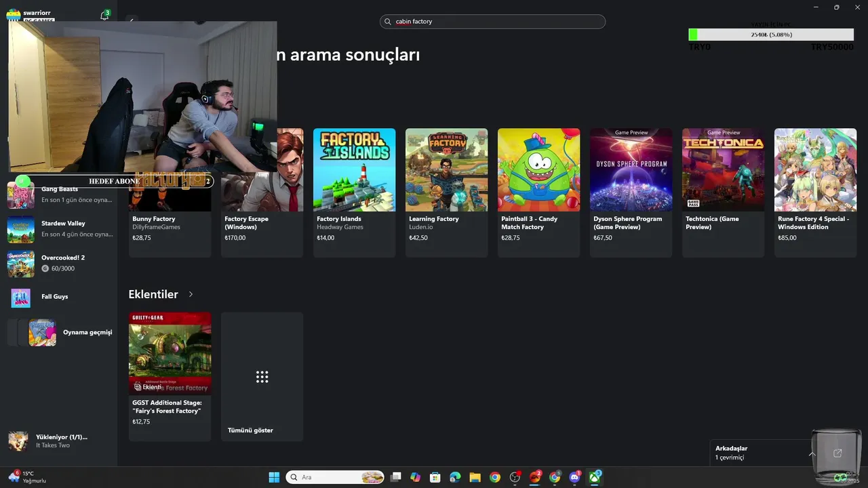Open Chrome profile instance with S badge
The width and height of the screenshot is (868, 488).
tap(555, 477)
